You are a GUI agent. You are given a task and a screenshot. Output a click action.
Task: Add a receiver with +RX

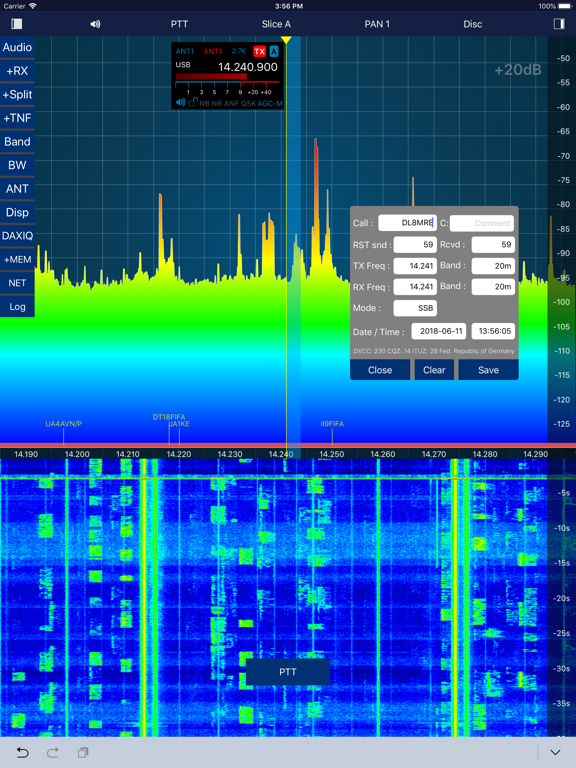pyautogui.click(x=17, y=71)
